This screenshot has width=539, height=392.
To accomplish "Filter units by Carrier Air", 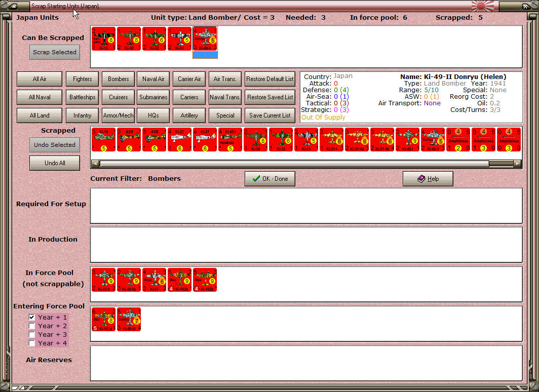I will pyautogui.click(x=189, y=79).
